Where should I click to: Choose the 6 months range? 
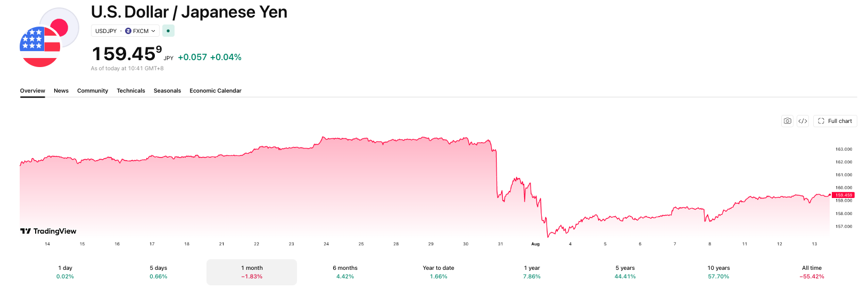[345, 272]
